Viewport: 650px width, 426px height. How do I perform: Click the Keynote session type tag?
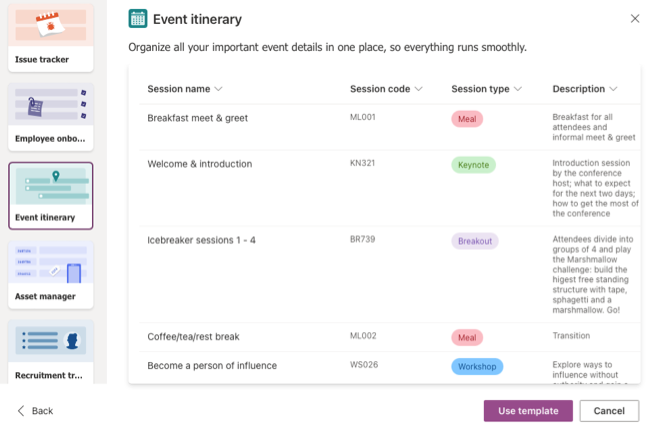point(473,164)
